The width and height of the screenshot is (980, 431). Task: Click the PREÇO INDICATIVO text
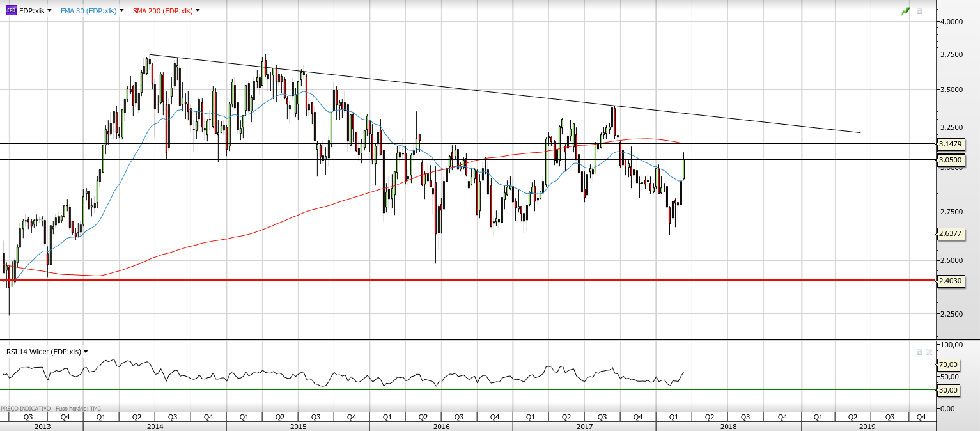pos(26,408)
